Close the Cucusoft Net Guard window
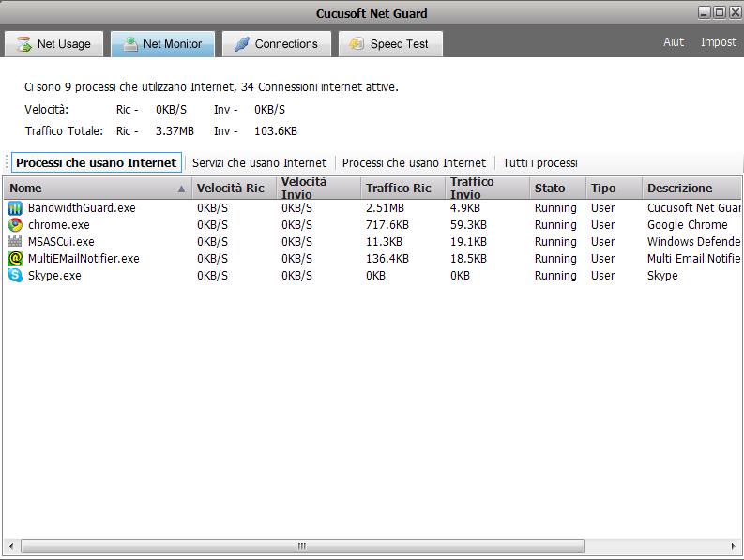This screenshot has height=560, width=744. (735, 12)
